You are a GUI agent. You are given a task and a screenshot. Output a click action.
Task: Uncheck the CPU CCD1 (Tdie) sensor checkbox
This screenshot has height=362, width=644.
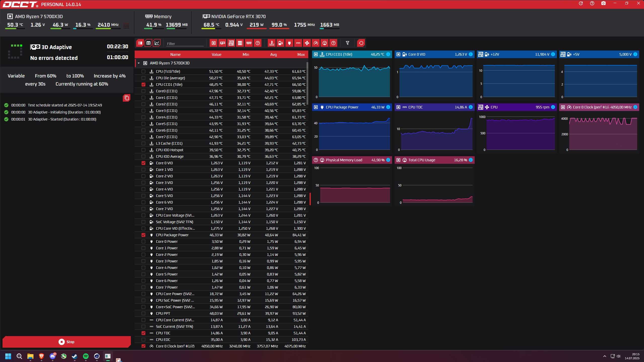pyautogui.click(x=143, y=85)
